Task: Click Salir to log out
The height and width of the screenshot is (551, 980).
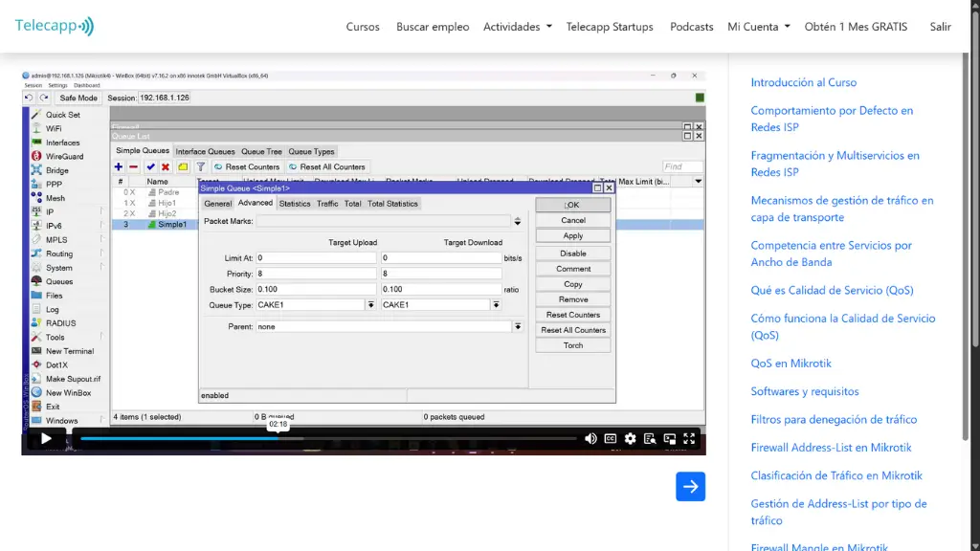Action: point(940,27)
